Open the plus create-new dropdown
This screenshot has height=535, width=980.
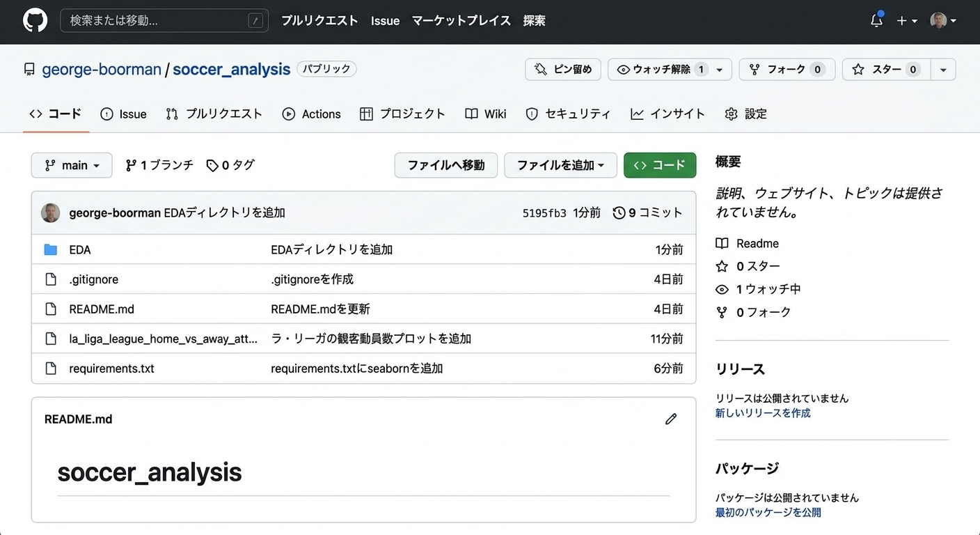point(906,21)
